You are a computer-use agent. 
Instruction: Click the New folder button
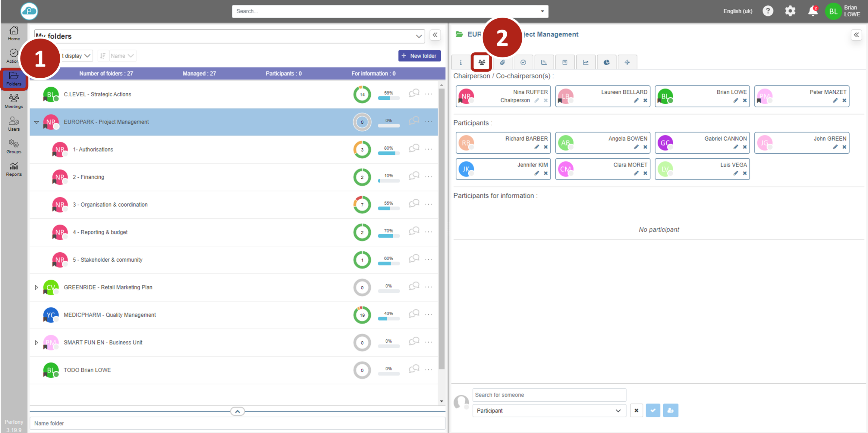click(x=419, y=56)
